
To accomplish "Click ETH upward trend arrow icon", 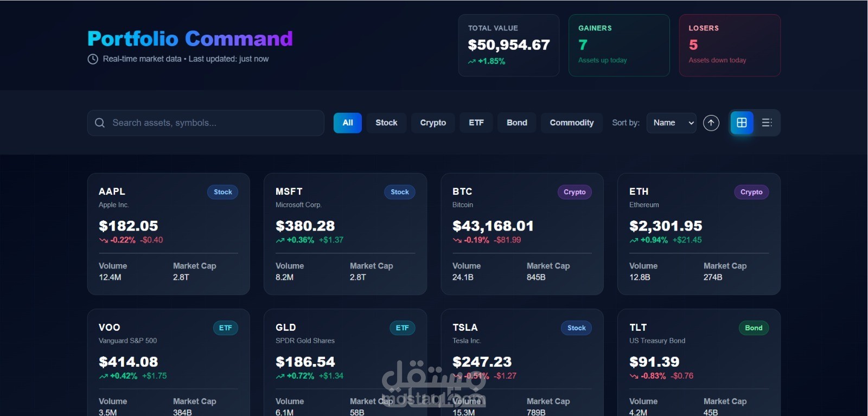I will [x=634, y=240].
